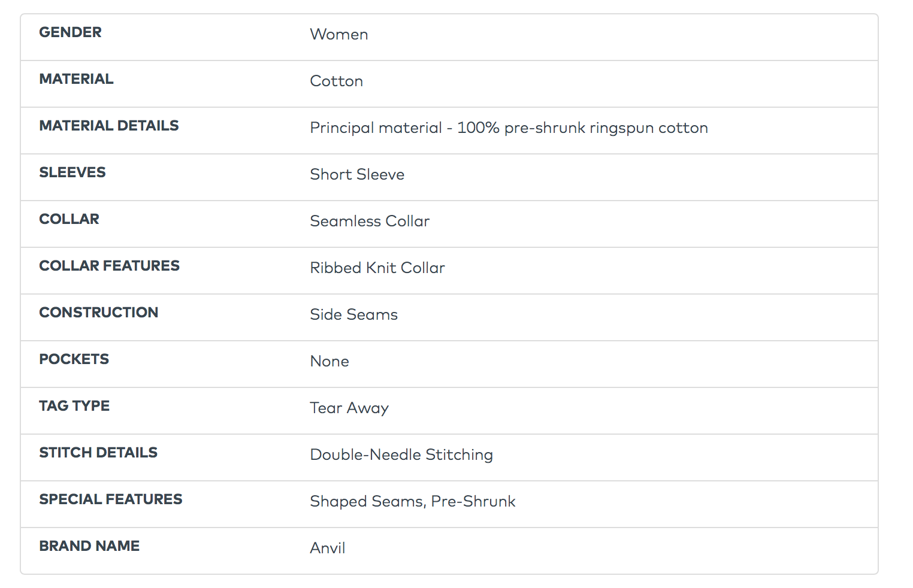Image resolution: width=913 pixels, height=588 pixels.
Task: Click the MATERIAL DETAILS label
Action: 108,126
